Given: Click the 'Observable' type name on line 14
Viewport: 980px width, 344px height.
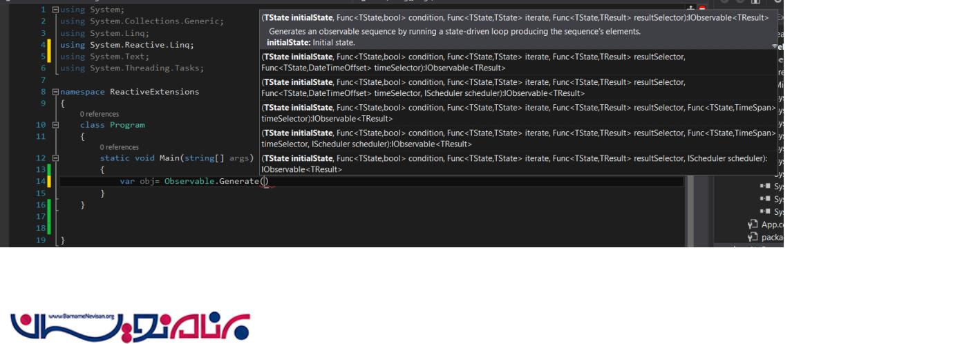Looking at the screenshot, I should [x=188, y=182].
